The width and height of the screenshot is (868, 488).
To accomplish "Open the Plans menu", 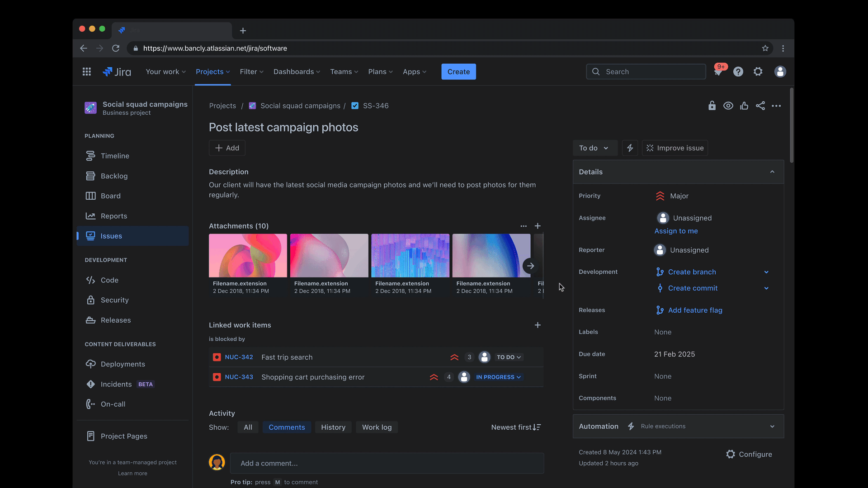I will tap(380, 72).
